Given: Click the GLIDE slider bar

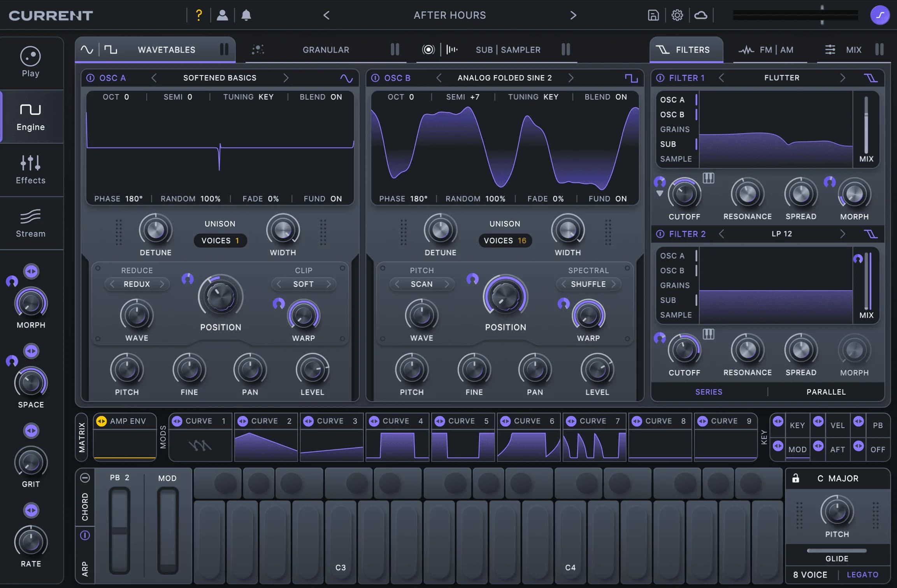Looking at the screenshot, I should click(837, 551).
